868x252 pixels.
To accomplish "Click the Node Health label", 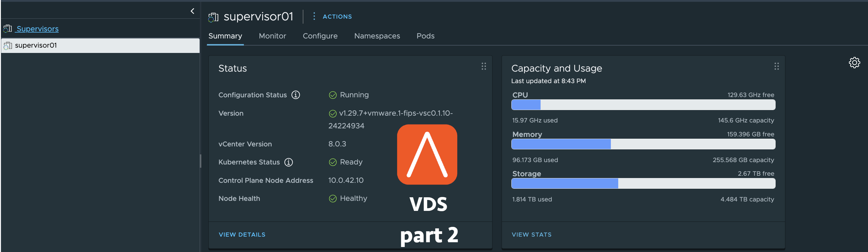I will pos(239,199).
